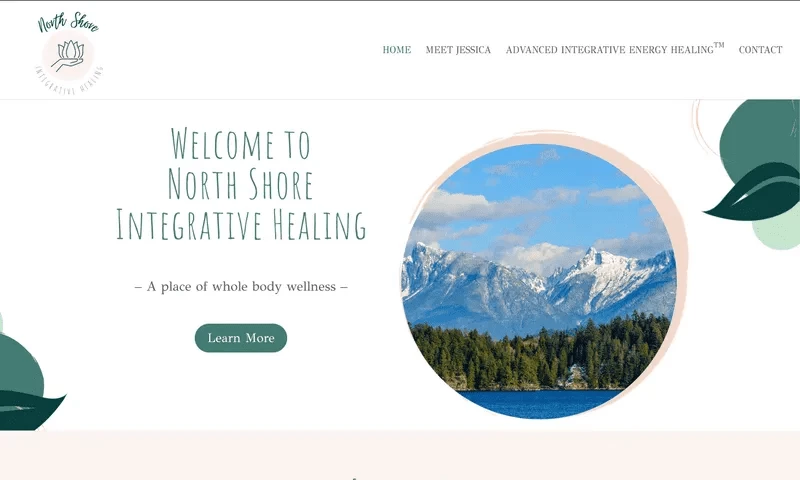Select the 'Welcome to' heading line

point(241,144)
